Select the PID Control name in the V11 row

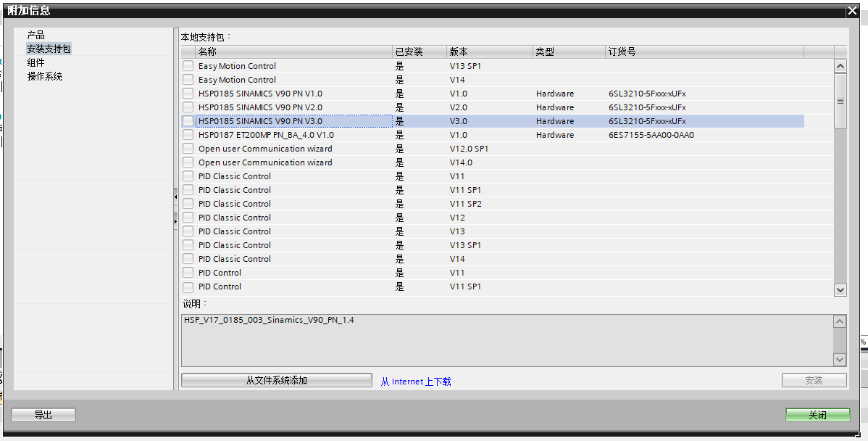(x=220, y=273)
